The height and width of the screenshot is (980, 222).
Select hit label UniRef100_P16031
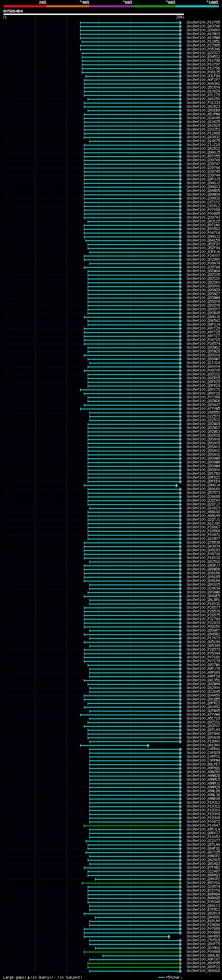pos(203,604)
